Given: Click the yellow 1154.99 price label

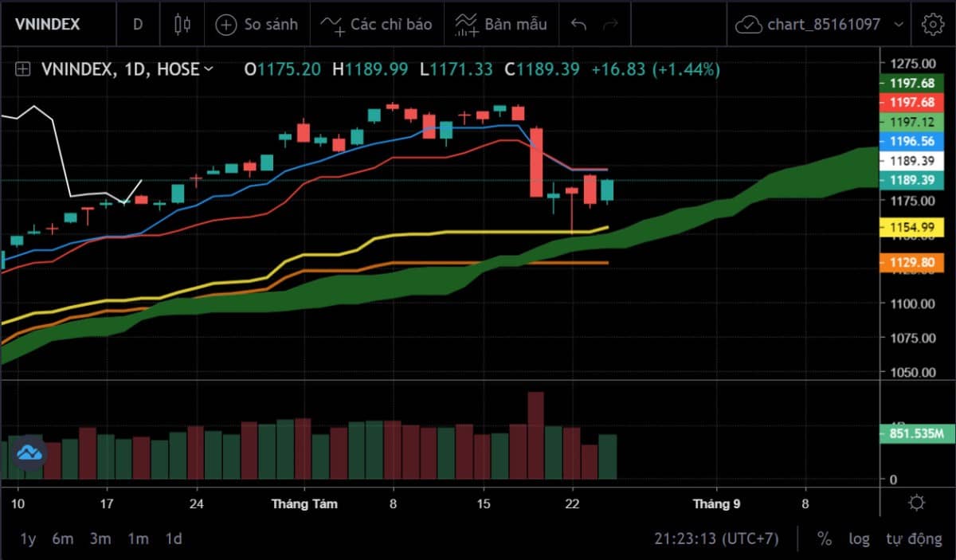Looking at the screenshot, I should pos(911,228).
